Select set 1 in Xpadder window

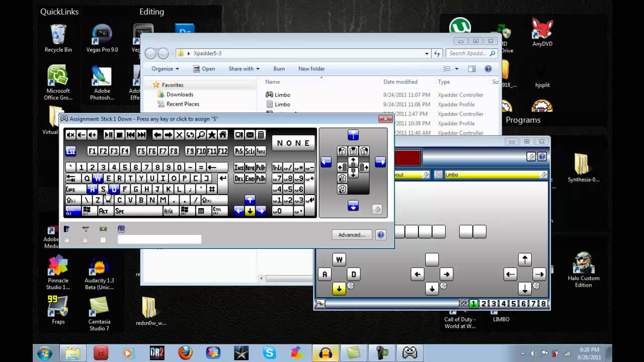474,304
